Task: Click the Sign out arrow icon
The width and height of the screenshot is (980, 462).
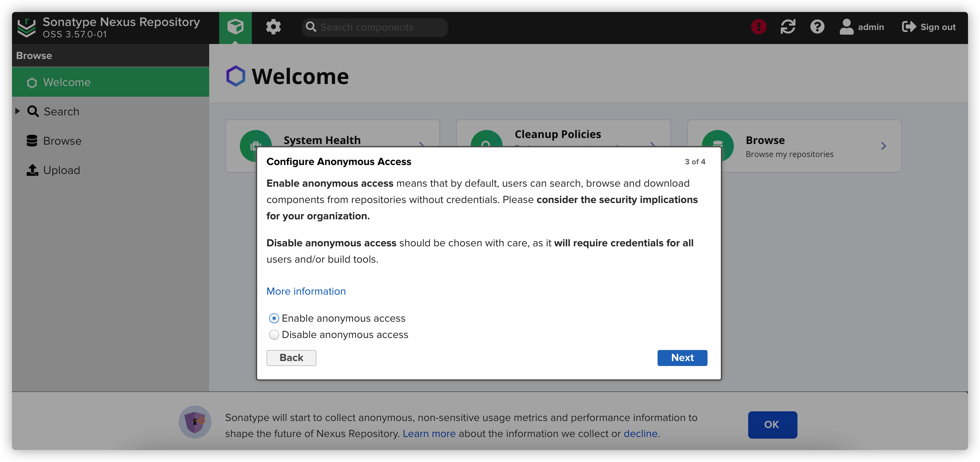Action: coord(908,27)
